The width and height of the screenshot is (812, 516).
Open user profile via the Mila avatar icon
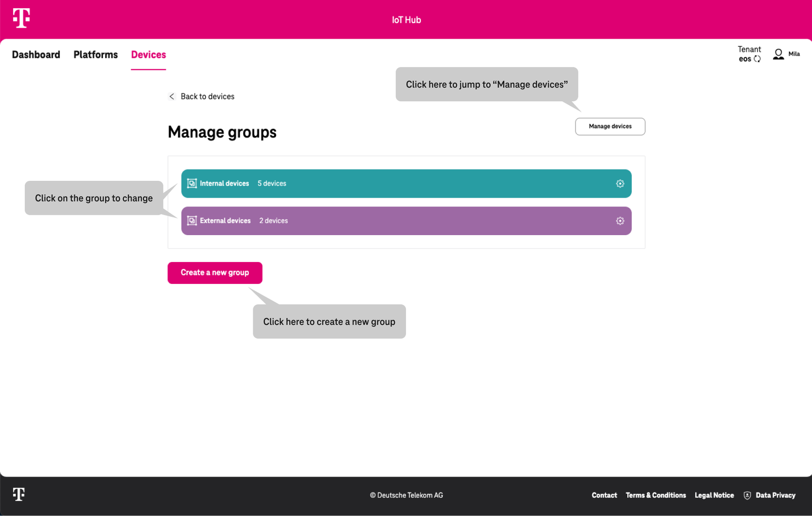(778, 54)
